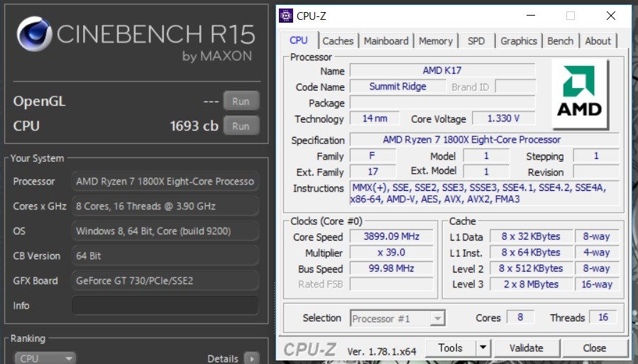This screenshot has height=364, width=638.
Task: Expand the Tools dropdown arrow
Action: 483,348
